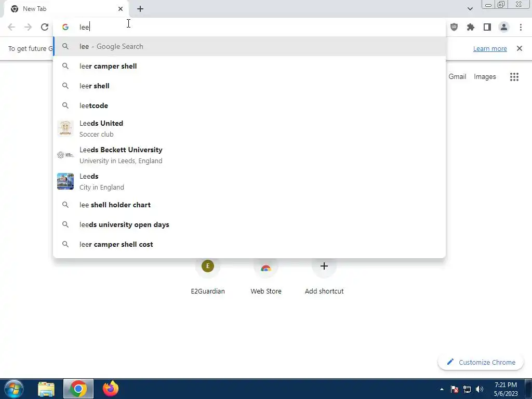The height and width of the screenshot is (399, 532).
Task: Click the network tray icon
Action: [x=467, y=389]
